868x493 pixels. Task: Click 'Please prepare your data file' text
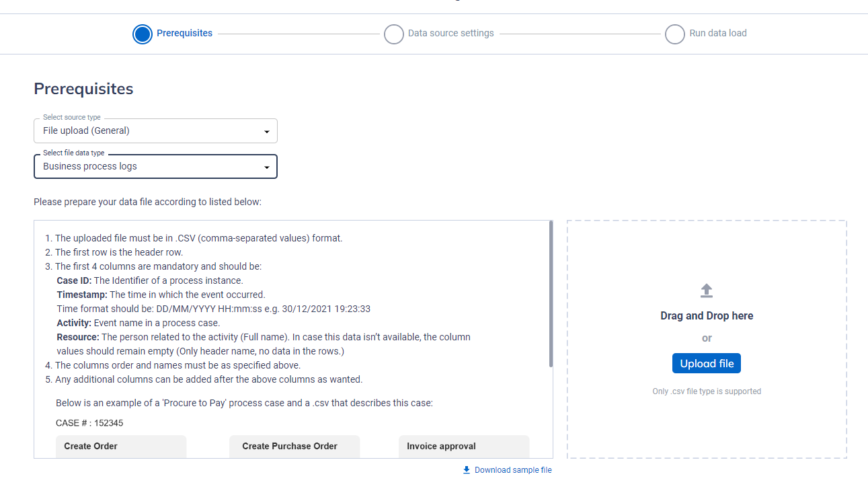coord(147,201)
